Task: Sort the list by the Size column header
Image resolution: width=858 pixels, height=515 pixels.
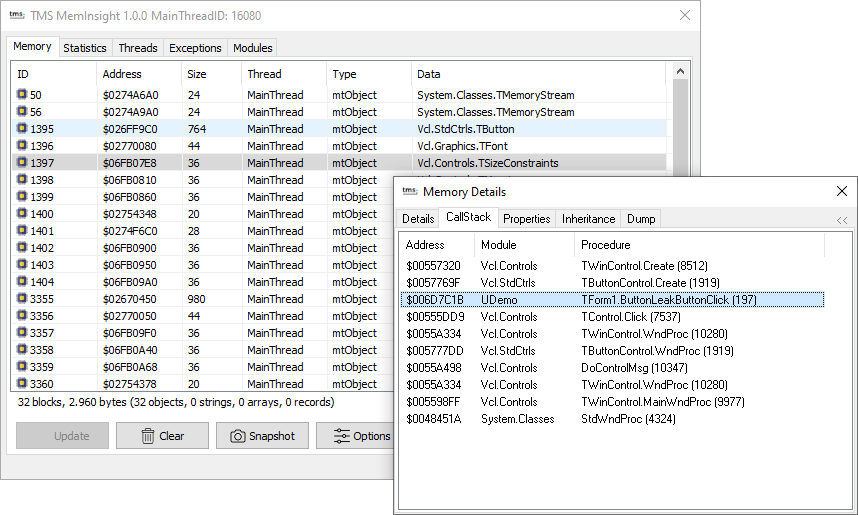Action: (197, 74)
